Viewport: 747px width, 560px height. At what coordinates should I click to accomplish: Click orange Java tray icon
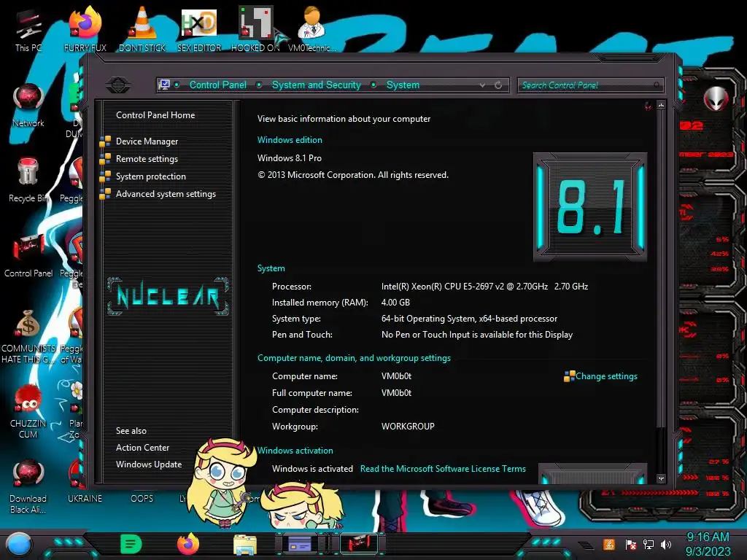[x=609, y=544]
